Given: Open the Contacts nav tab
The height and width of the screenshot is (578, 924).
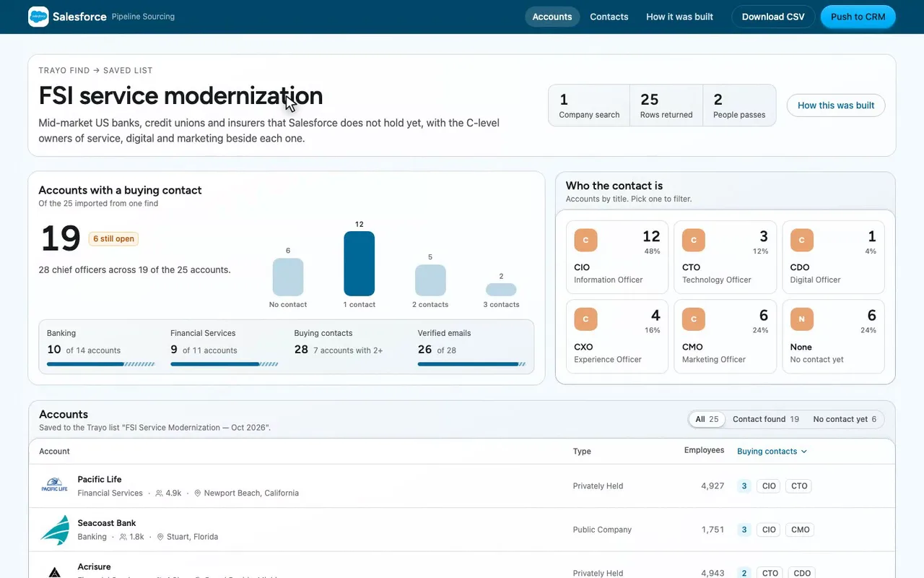Looking at the screenshot, I should 609,17.
